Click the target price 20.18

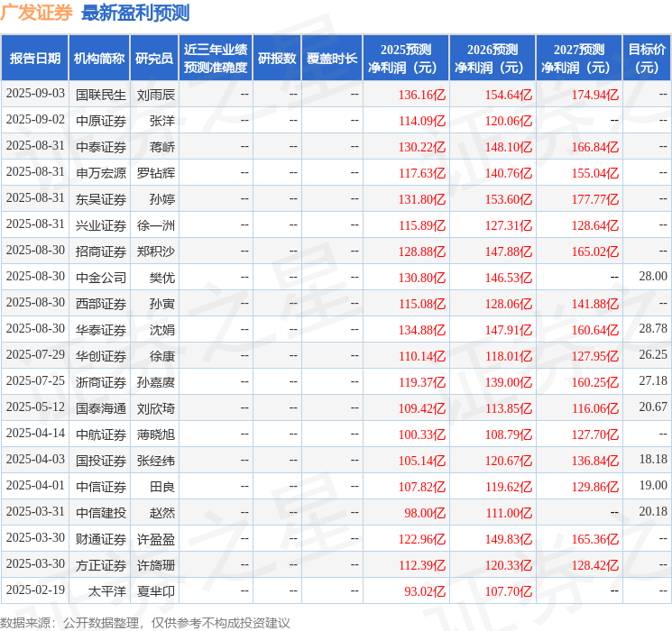click(x=653, y=511)
